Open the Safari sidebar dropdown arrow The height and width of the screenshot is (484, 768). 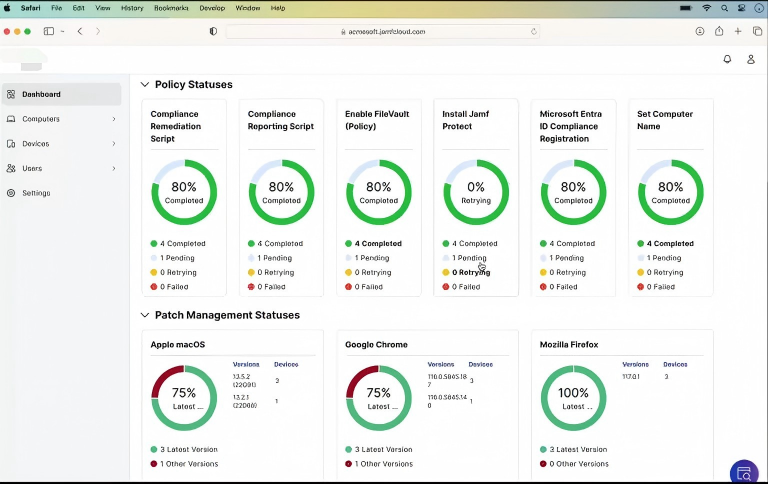(x=63, y=31)
